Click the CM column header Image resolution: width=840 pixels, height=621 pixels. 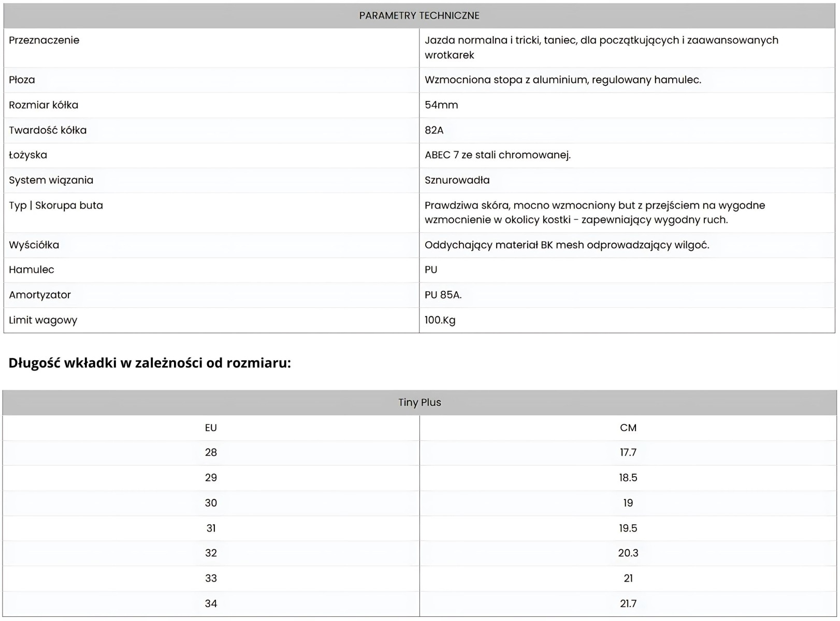click(x=628, y=428)
